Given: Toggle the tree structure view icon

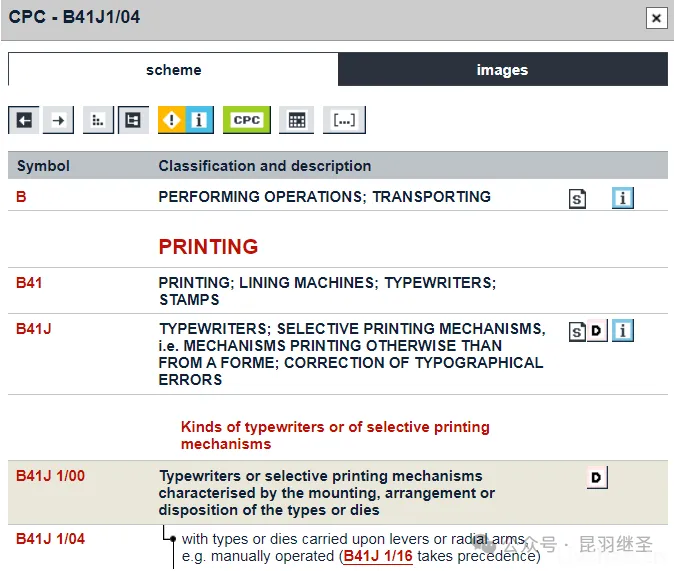Looking at the screenshot, I should [x=133, y=120].
